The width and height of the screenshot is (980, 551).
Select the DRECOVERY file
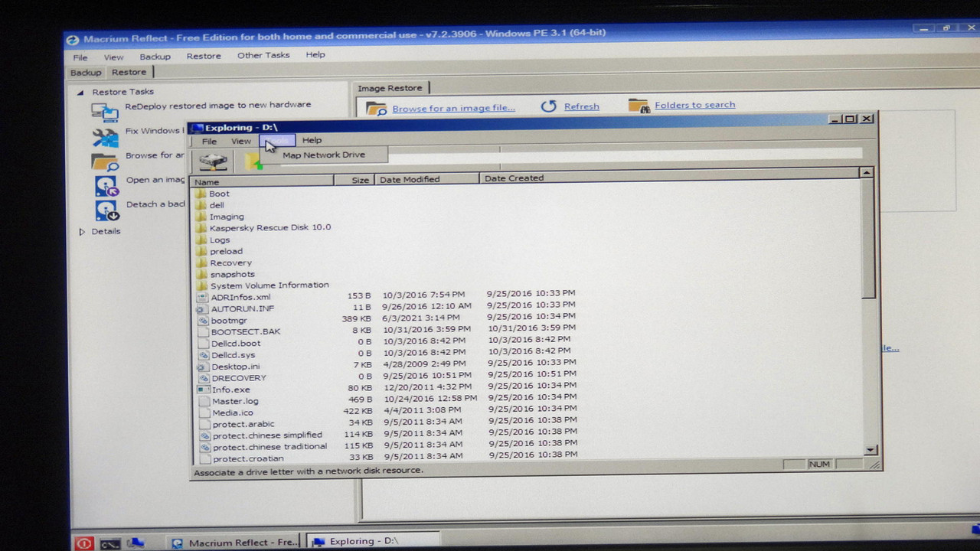232,378
